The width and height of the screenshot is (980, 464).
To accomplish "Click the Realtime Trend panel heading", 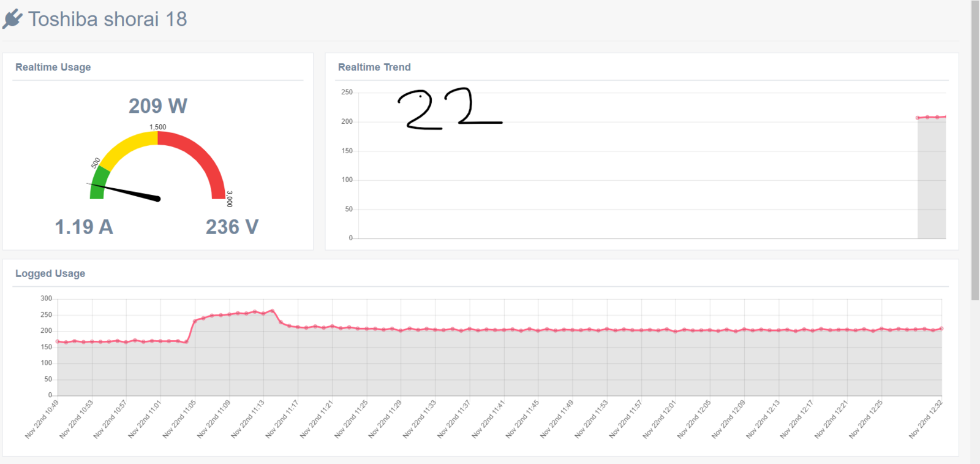I will (x=374, y=67).
